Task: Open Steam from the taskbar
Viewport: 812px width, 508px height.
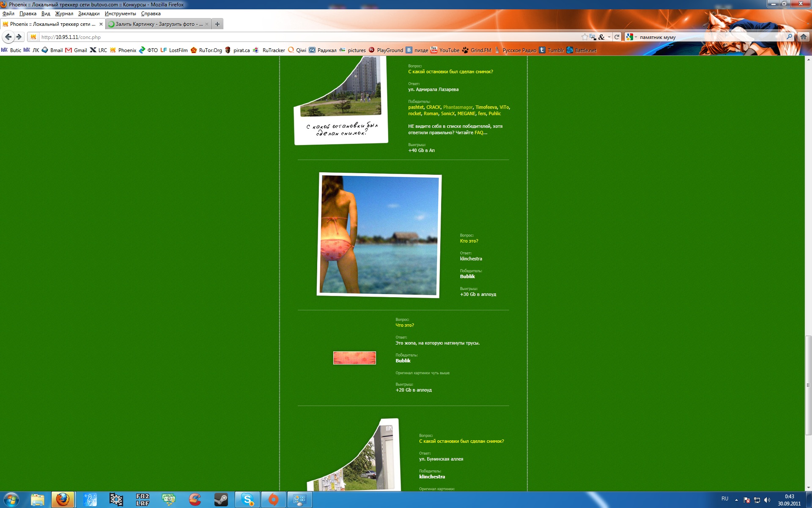Action: click(x=221, y=500)
